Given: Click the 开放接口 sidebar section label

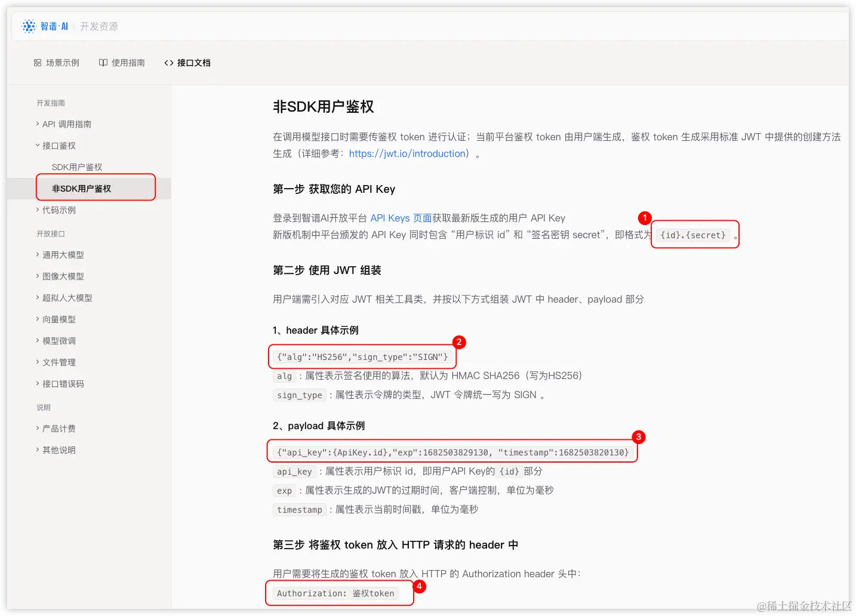Looking at the screenshot, I should [x=51, y=234].
